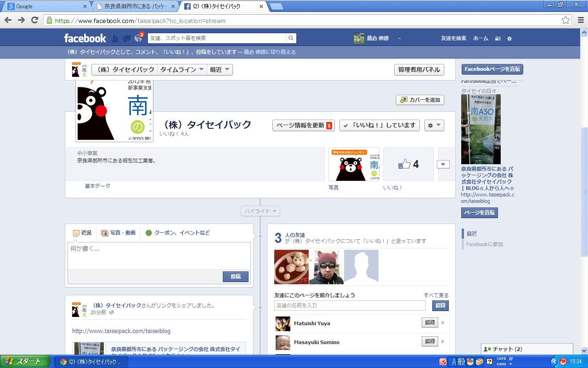Screen dimensions: 588x368
Task: Open the IME tools toolbox icon
Action: coord(479,362)
